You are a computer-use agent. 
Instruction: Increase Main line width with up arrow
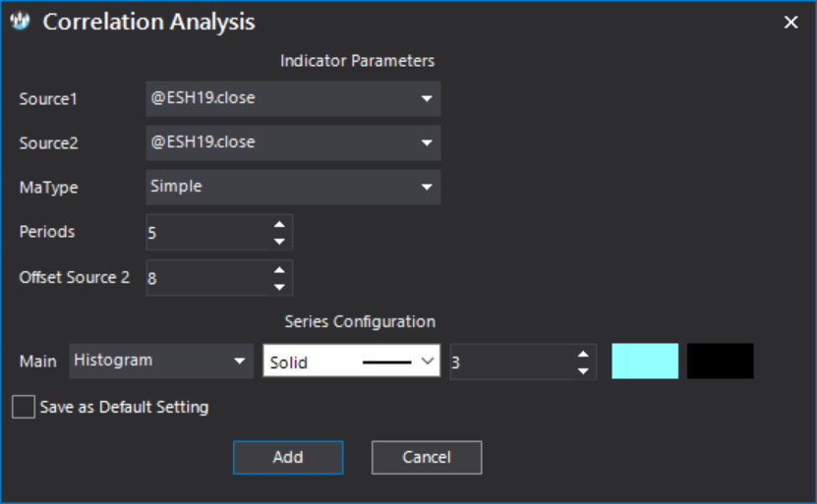(583, 354)
